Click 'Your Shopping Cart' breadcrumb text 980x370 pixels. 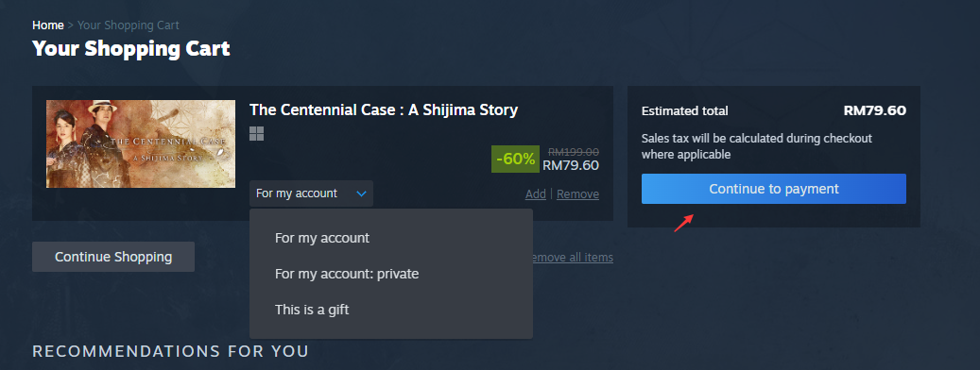pyautogui.click(x=129, y=25)
